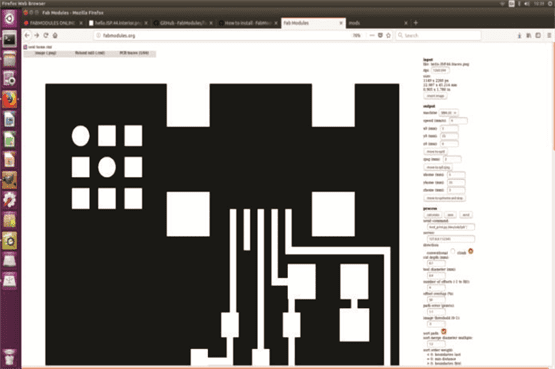Screen dimensions: 555x369
Task: Open page actions three-dot menu
Action: pyautogui.click(x=372, y=35)
